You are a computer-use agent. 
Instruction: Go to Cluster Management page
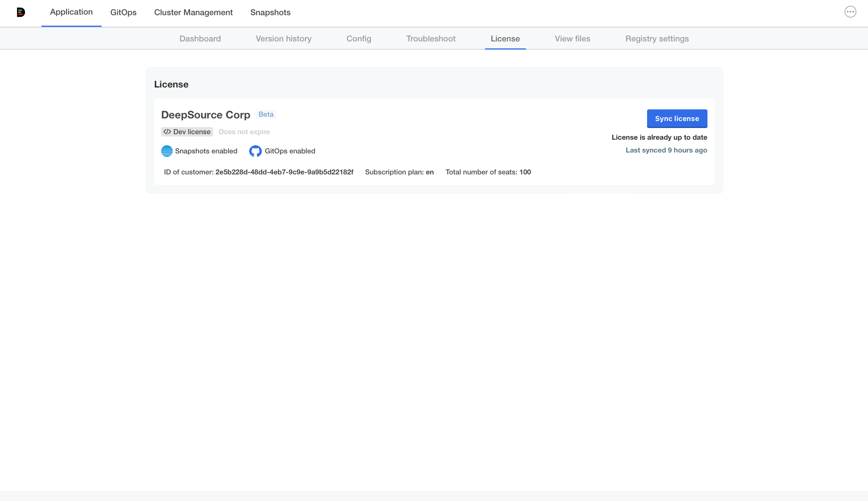pos(193,13)
